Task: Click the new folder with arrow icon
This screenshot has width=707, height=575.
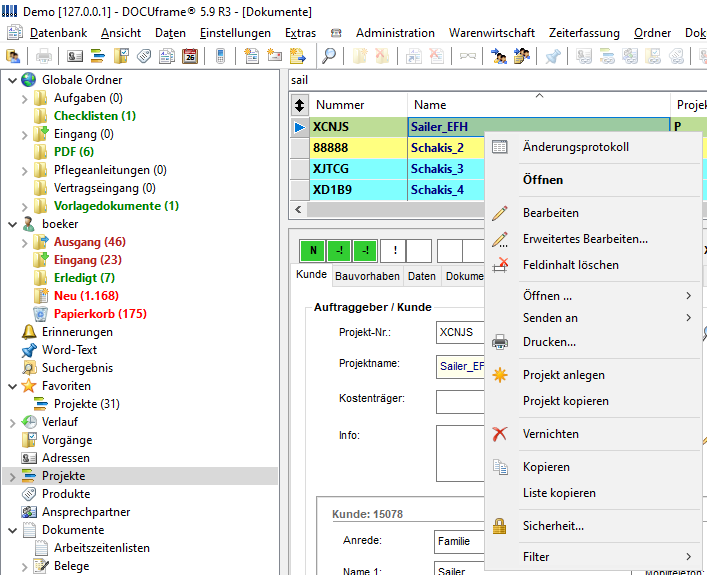Action: [298, 56]
